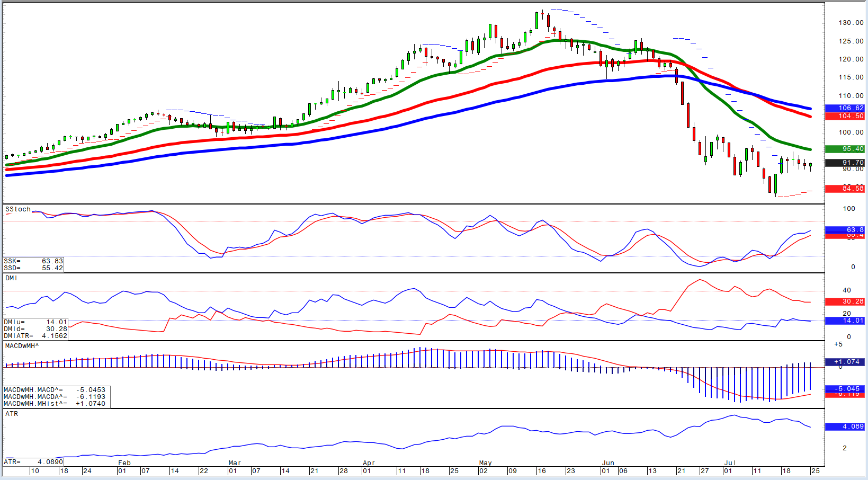Image resolution: width=868 pixels, height=480 pixels.
Task: Click the SSK= 63.83 readout
Action: click(x=33, y=261)
